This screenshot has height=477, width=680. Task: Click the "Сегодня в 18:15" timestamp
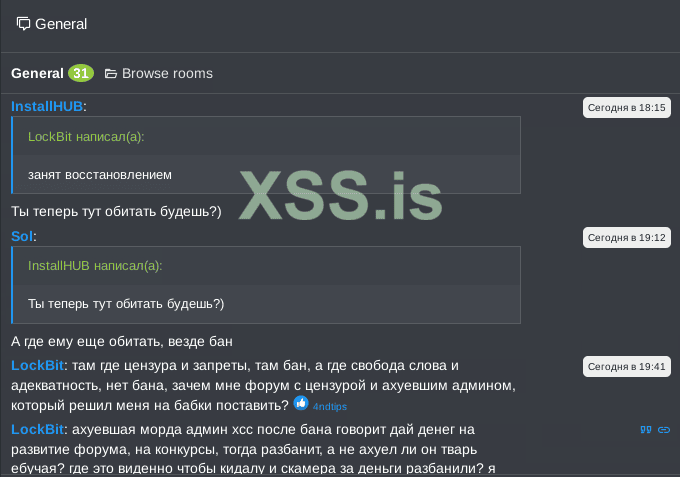(x=626, y=107)
